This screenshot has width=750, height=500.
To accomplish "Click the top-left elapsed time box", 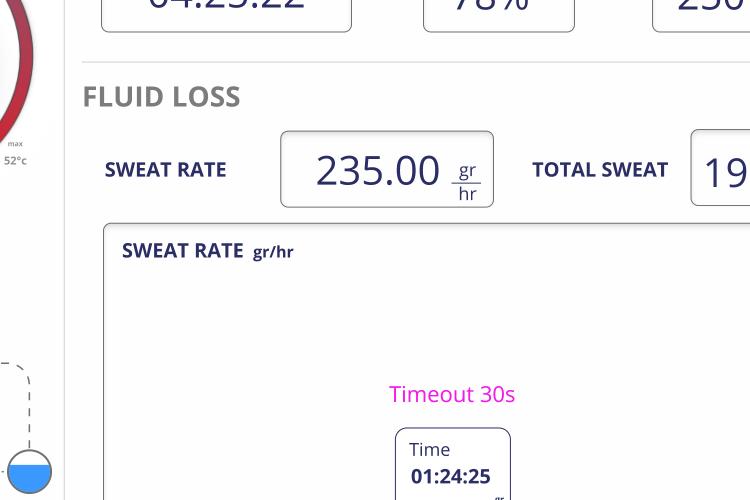I will point(227,16).
